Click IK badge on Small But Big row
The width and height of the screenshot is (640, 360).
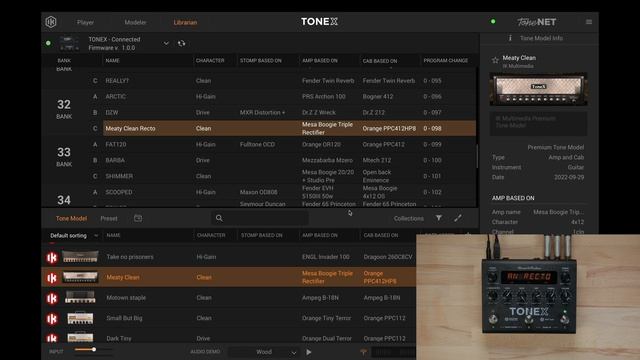[x=52, y=319]
